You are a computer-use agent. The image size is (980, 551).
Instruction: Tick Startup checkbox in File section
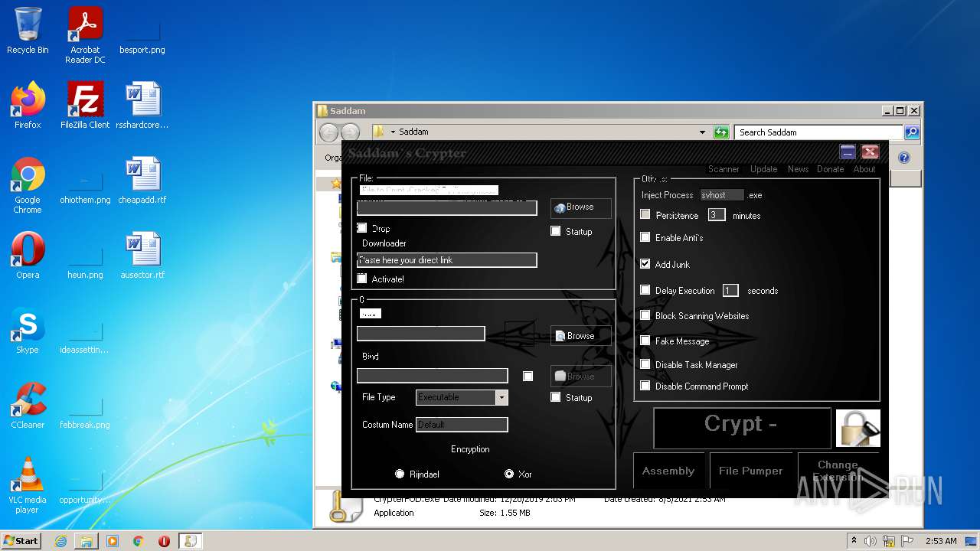pyautogui.click(x=556, y=231)
